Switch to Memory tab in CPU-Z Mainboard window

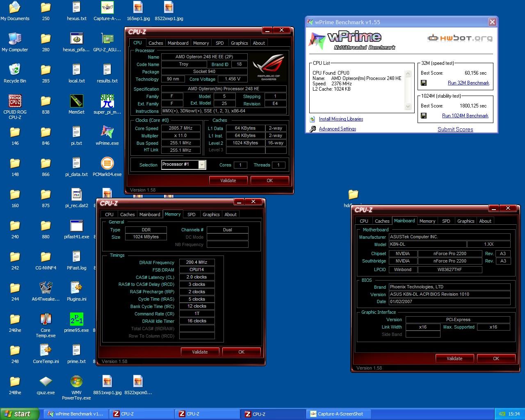point(427,221)
